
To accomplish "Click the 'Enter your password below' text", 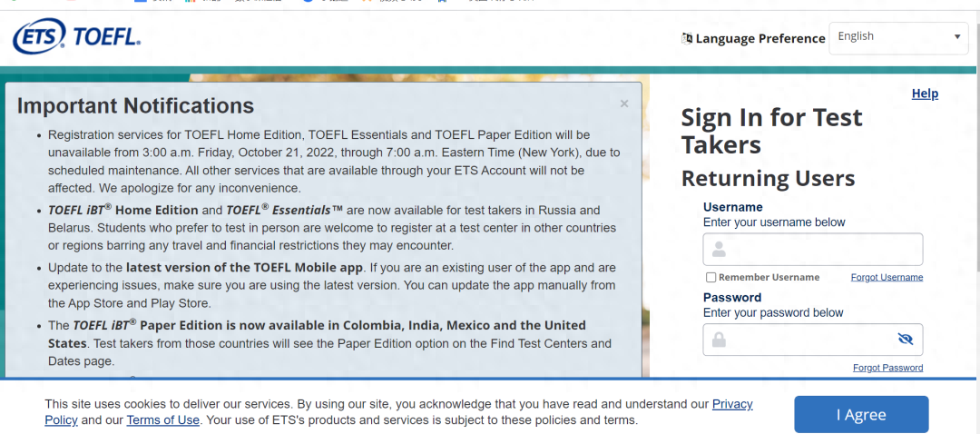I will [x=773, y=312].
